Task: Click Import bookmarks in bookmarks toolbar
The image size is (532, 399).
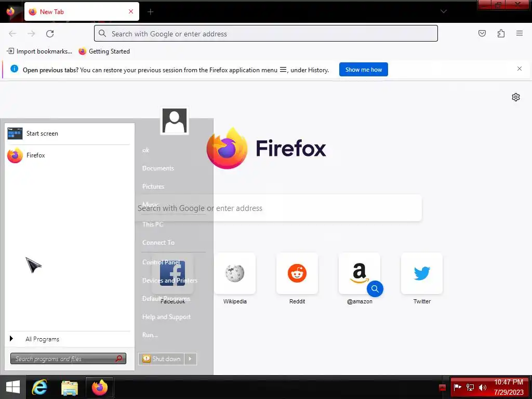Action: click(x=39, y=51)
